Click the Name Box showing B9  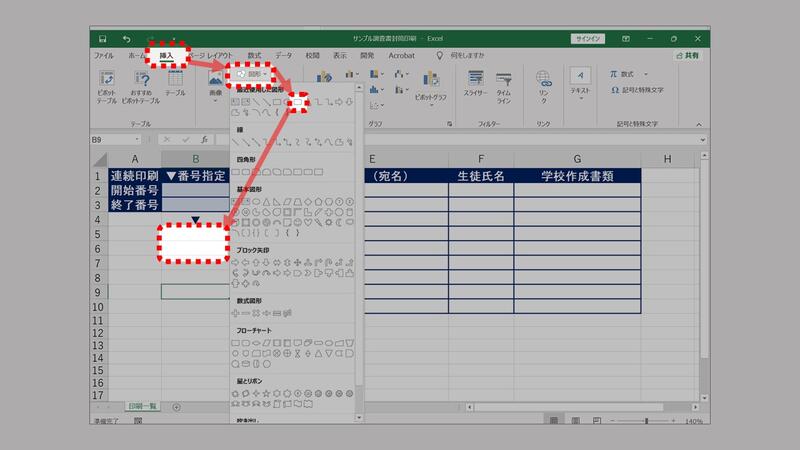[x=112, y=139]
